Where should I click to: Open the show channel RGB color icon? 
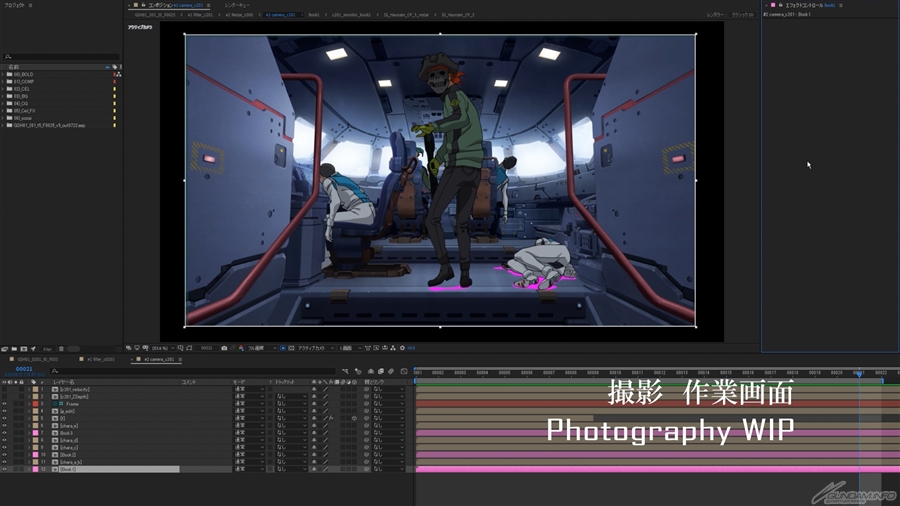coord(241,348)
